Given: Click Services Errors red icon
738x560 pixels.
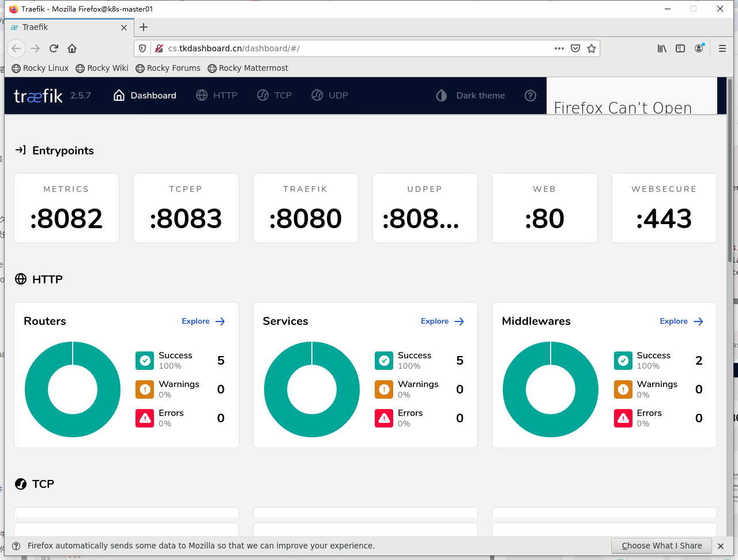Looking at the screenshot, I should coord(384,418).
